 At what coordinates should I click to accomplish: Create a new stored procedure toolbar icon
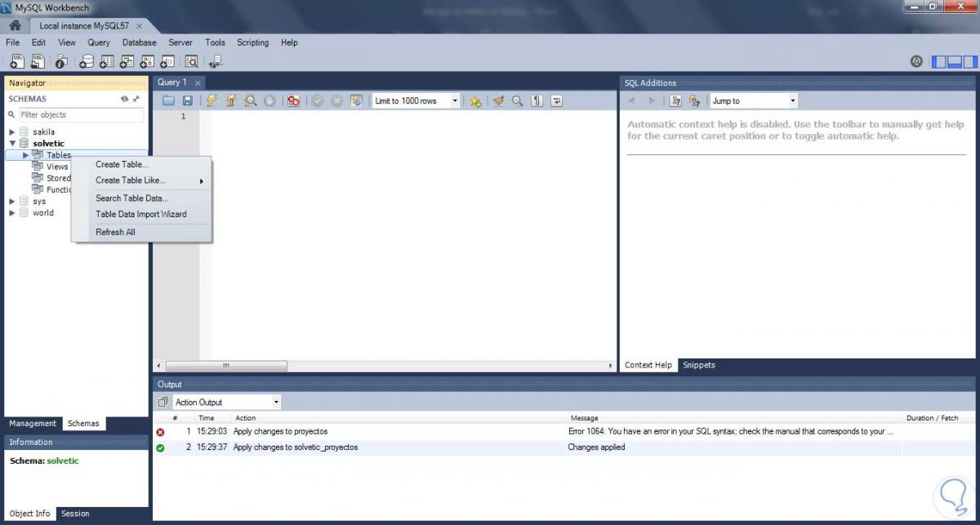148,61
